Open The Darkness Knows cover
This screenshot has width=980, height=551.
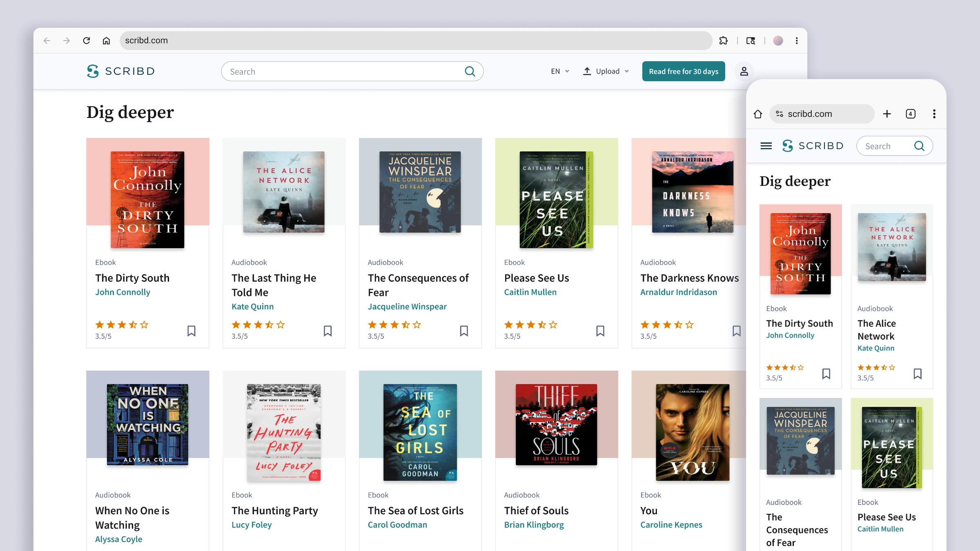coord(693,192)
